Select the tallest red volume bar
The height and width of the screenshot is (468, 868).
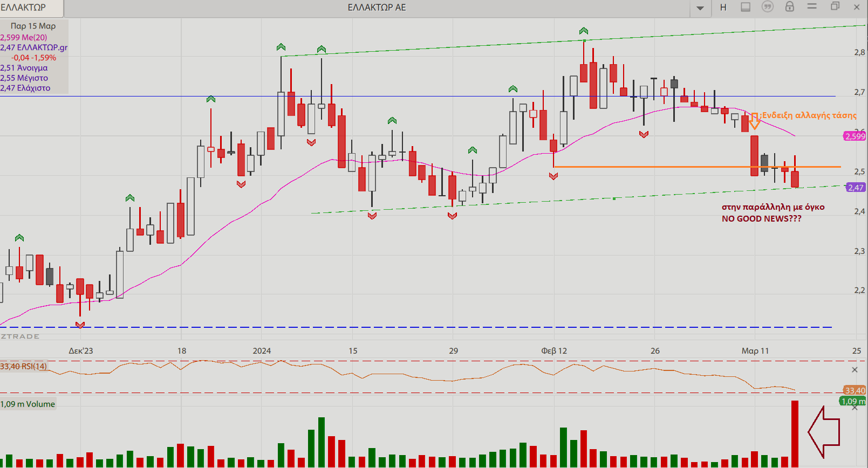(x=795, y=434)
